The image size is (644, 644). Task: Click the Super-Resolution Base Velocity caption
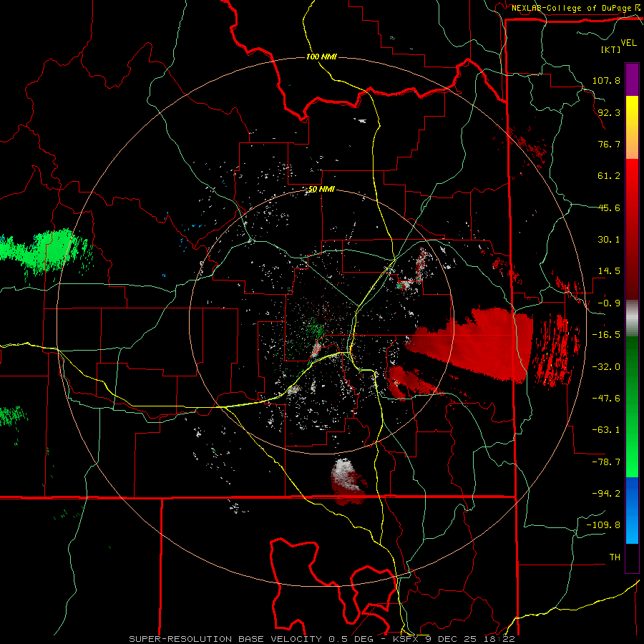(321, 639)
